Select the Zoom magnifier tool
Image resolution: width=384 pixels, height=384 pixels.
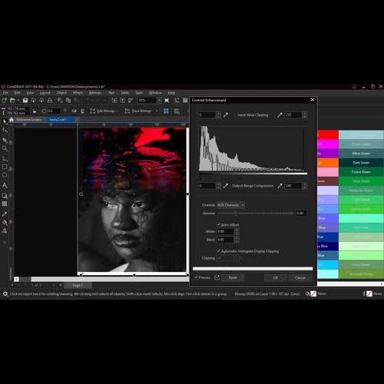point(4,148)
